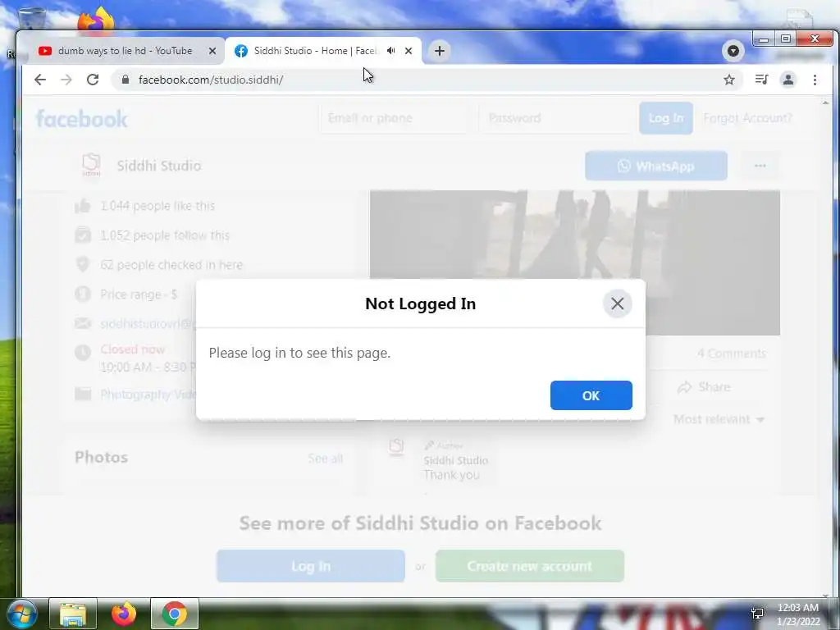Click the category folder icon

coord(83,395)
